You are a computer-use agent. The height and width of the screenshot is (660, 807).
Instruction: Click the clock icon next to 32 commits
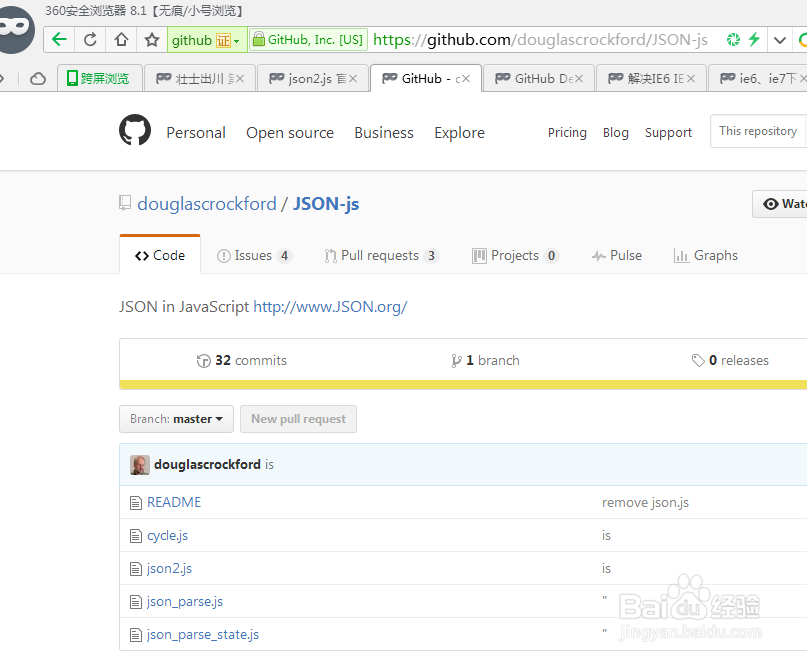(204, 360)
